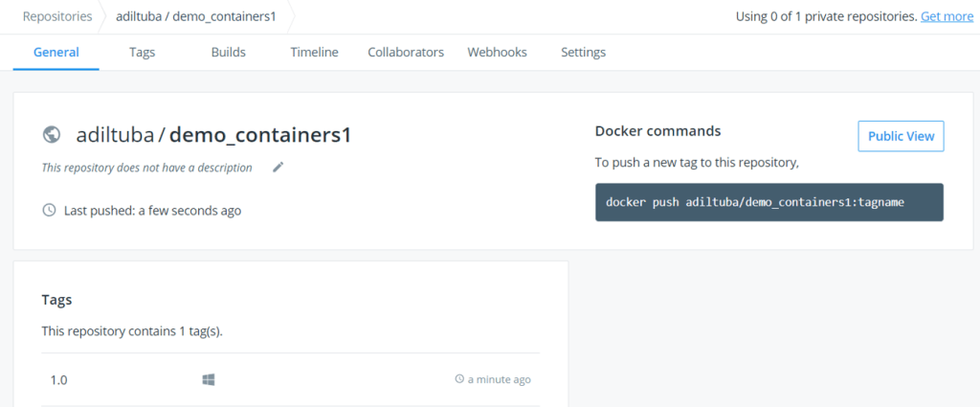Follow the Get more link
This screenshot has width=980, height=407.
coord(947,16)
